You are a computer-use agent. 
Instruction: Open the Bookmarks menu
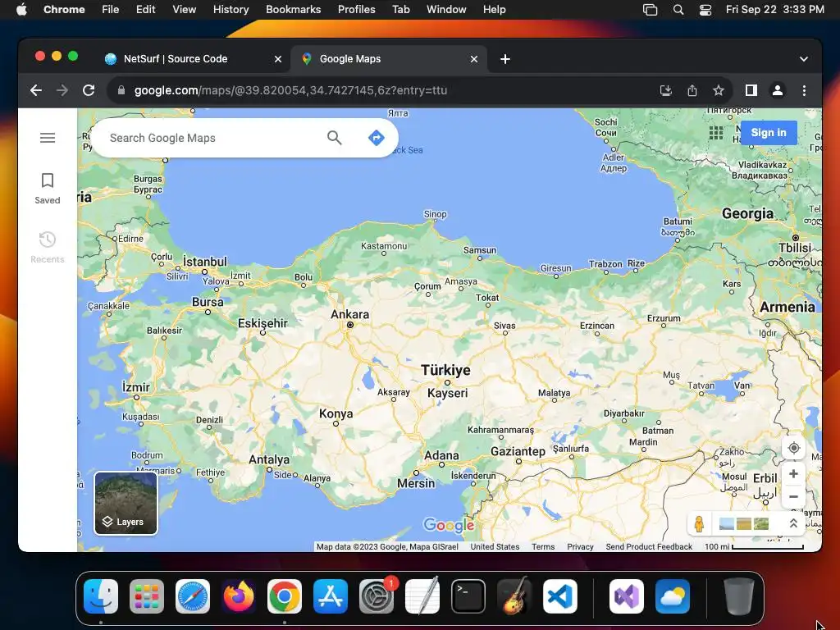[x=293, y=9]
